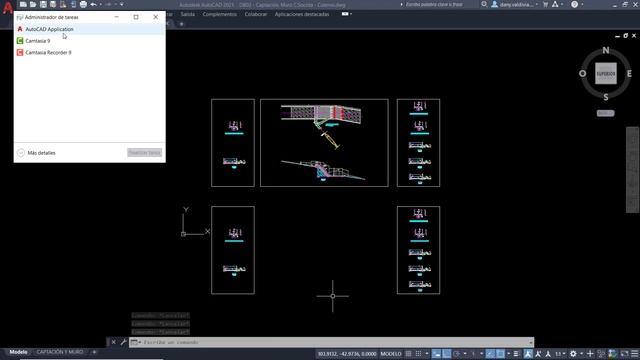Open a new drawing tab with plus

(x=182, y=24)
